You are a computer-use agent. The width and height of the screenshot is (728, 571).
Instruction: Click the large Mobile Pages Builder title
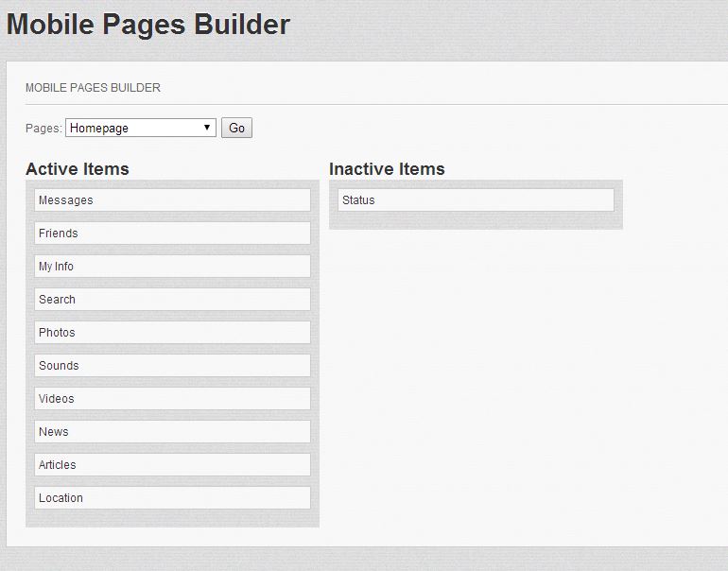(x=148, y=24)
